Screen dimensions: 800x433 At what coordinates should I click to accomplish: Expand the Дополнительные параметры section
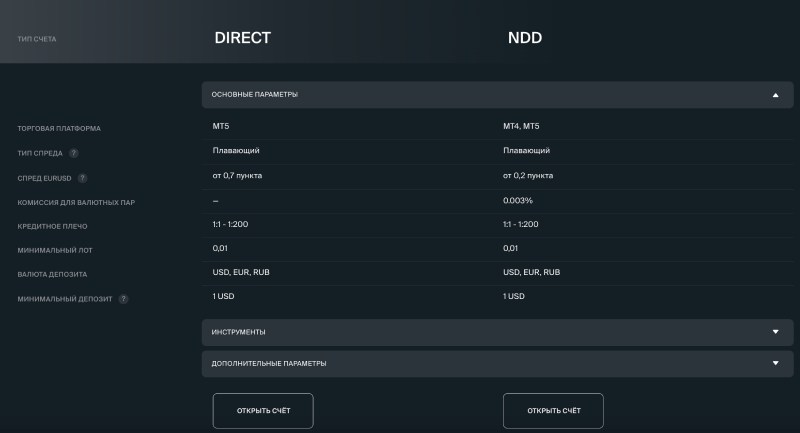[x=775, y=363]
